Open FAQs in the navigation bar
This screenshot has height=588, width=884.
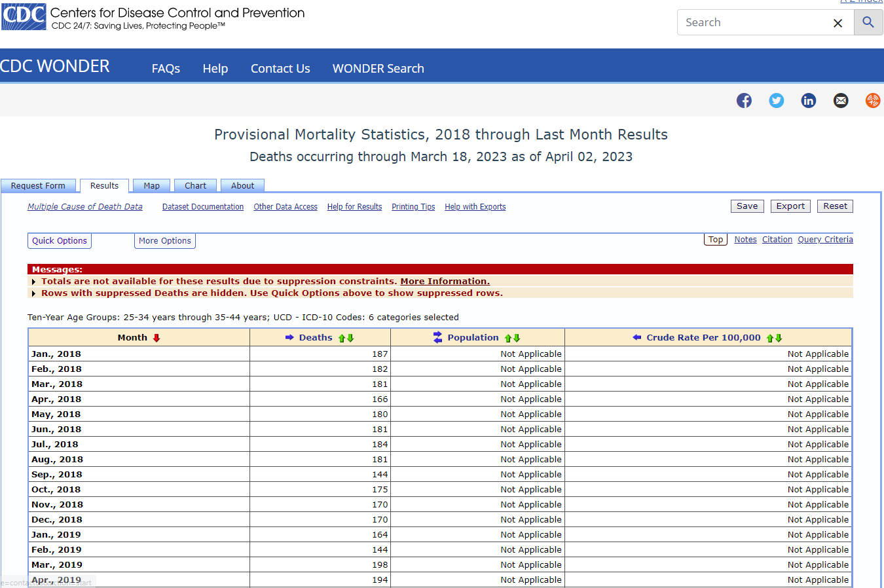pyautogui.click(x=166, y=68)
